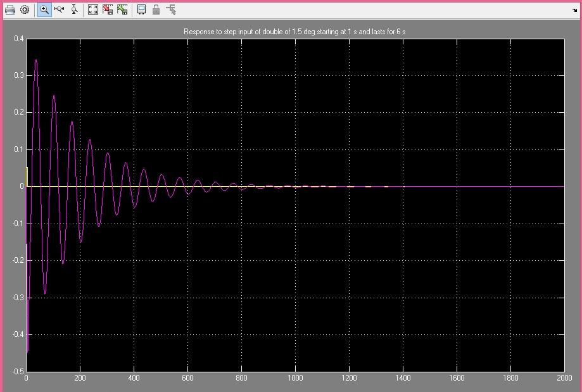
Task: Select the Zoom Y-axis tool
Action: tap(74, 9)
